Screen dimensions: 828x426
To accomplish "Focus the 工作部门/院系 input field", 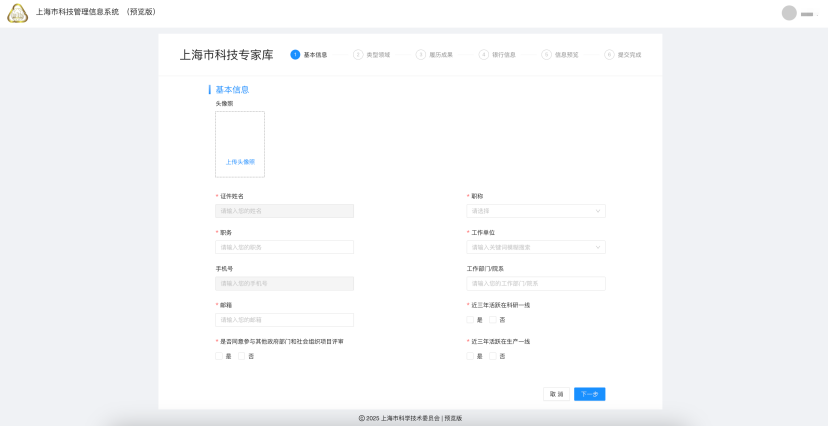I will (535, 284).
